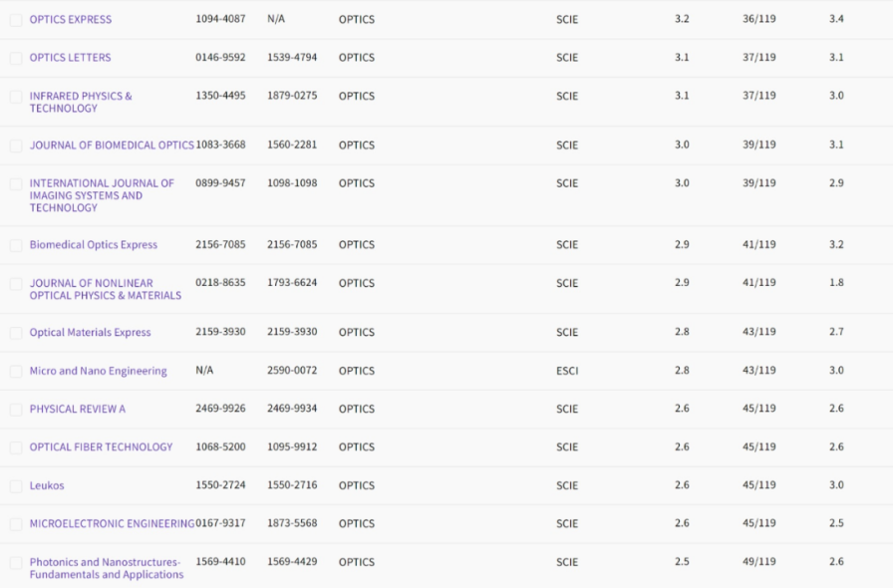Viewport: 893px width, 588px height.
Task: Tick the OPTICAL FIBER TECHNOLOGY checkbox
Action: coord(16,447)
